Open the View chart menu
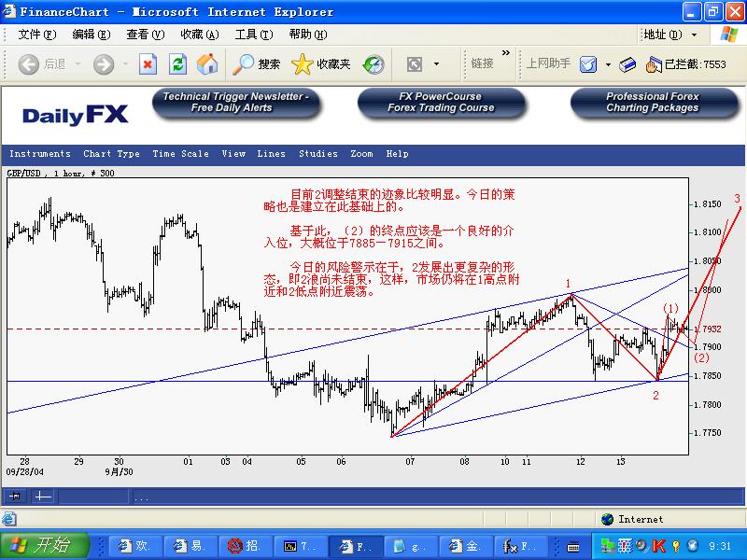This screenshot has height=560, width=747. 233,154
